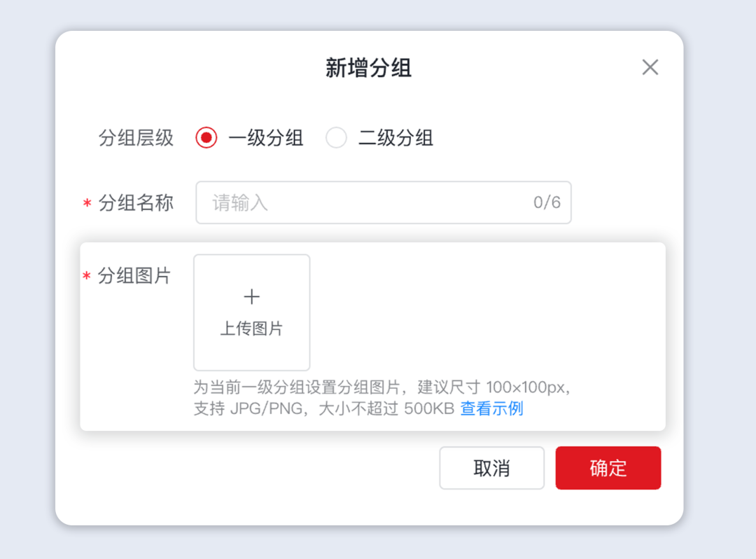Select the 二级分组 radio button
The height and width of the screenshot is (559, 756).
tap(336, 138)
